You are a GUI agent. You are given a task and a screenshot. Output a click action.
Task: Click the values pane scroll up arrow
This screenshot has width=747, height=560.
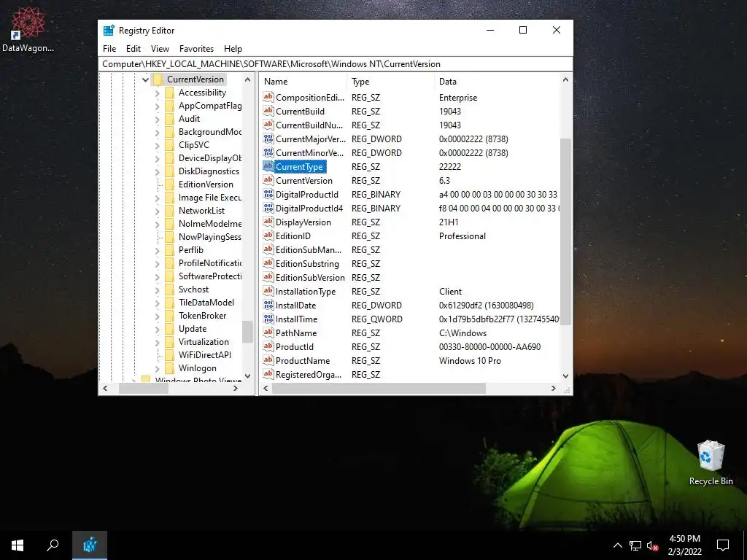click(565, 80)
